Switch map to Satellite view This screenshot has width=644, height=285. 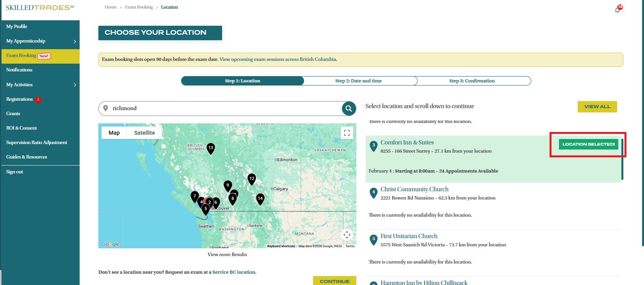(x=144, y=133)
